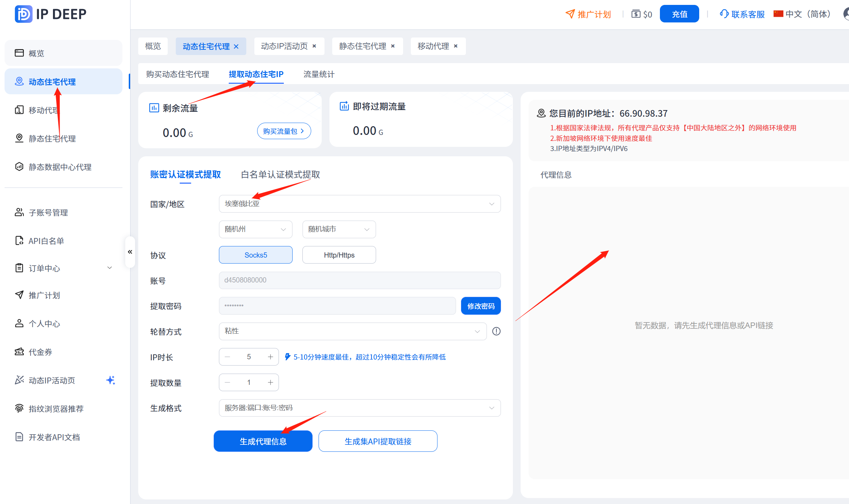Switch to the 概览 page tab

pos(153,46)
